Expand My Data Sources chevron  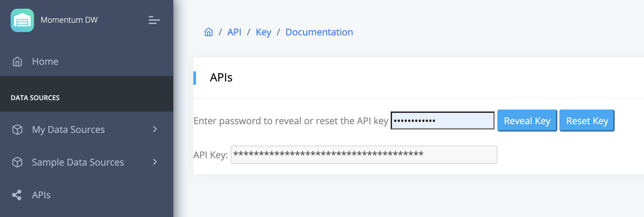coord(155,129)
